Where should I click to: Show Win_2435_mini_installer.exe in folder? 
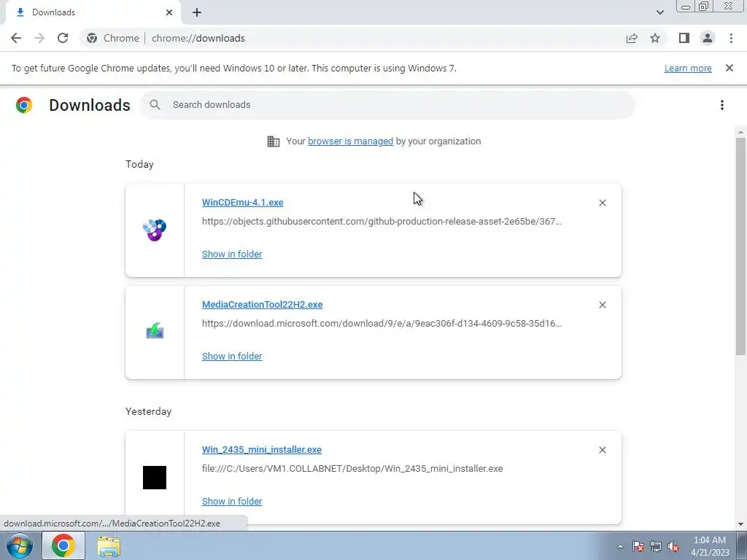pos(232,502)
